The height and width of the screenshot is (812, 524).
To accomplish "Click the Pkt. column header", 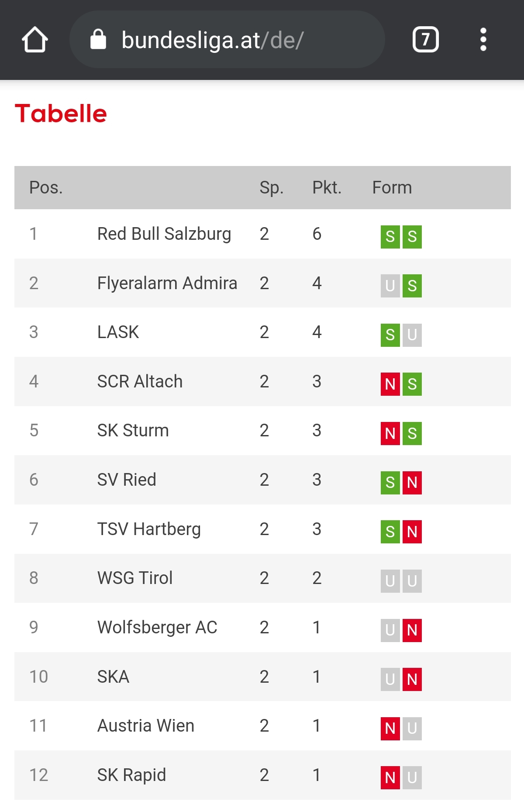I will pos(327,188).
